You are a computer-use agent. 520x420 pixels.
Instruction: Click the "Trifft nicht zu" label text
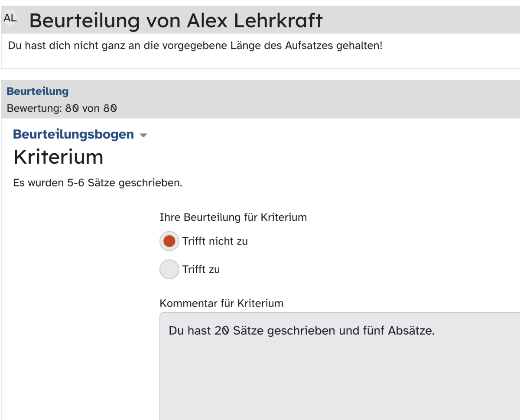click(x=215, y=241)
